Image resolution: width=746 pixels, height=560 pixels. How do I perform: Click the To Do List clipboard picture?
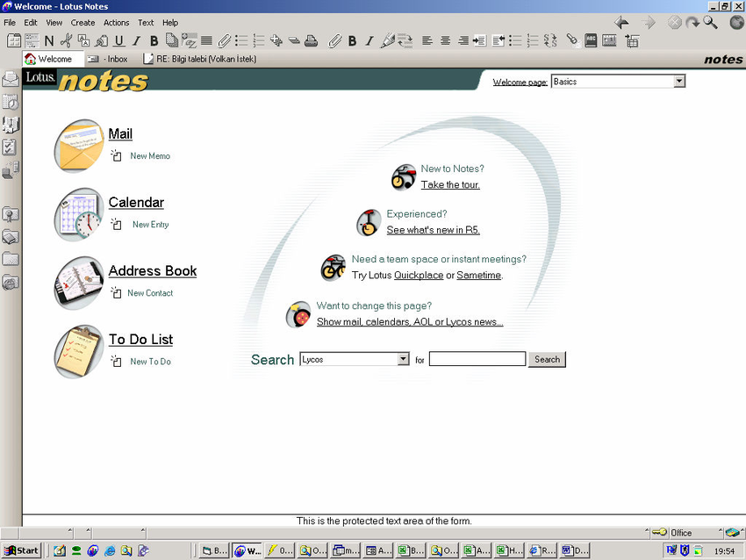click(79, 351)
